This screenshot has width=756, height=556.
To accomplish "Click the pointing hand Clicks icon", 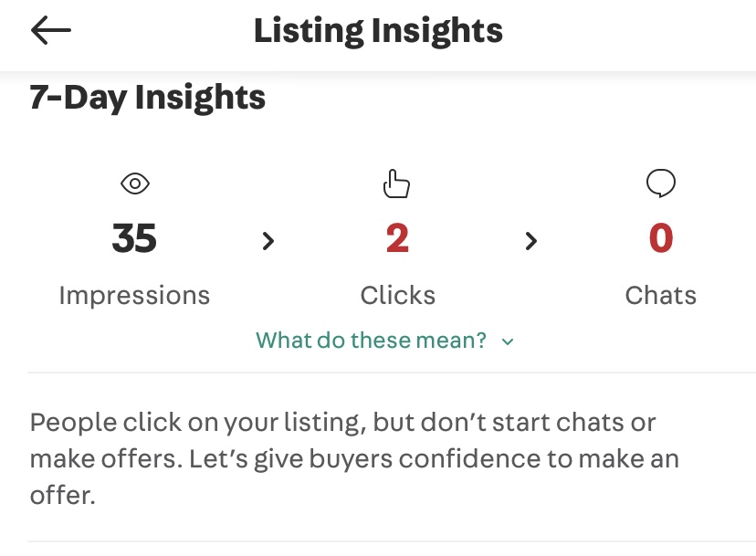I will tap(396, 184).
